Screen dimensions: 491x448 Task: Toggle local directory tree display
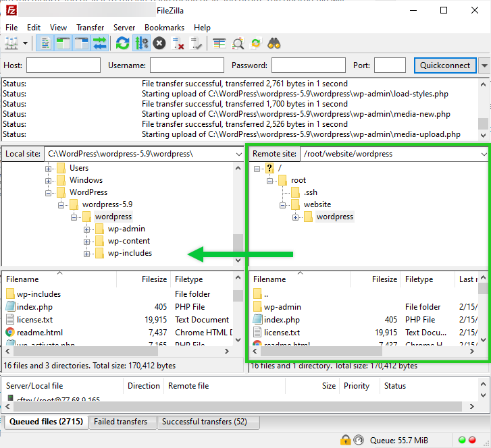64,44
